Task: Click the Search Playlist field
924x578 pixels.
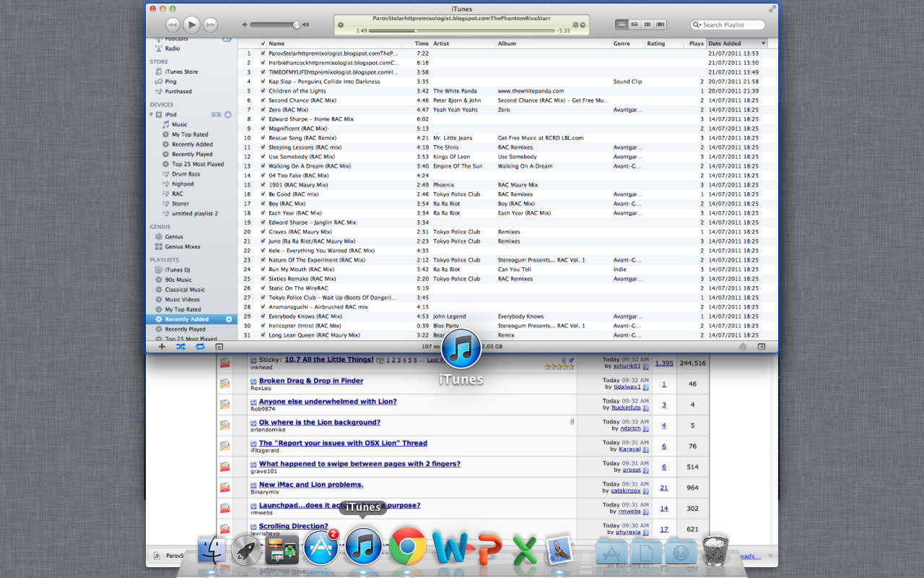Action: [x=727, y=25]
